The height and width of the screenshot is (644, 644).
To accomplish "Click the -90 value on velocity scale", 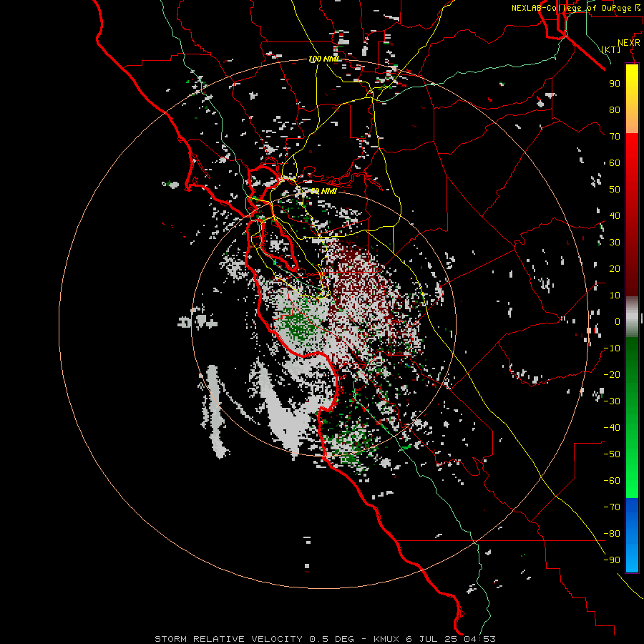I will [612, 560].
